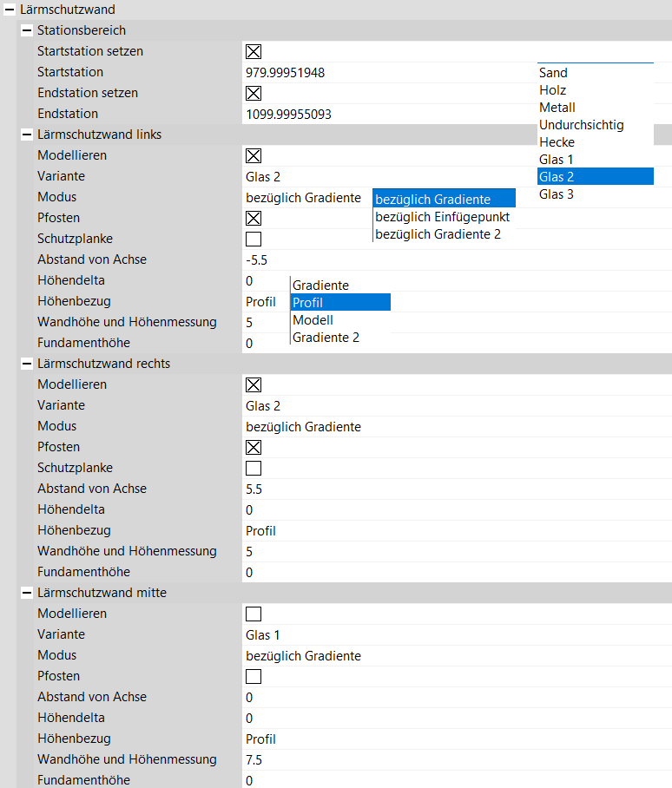
Task: Disable Pfosten for Lärmschutzwand rechts
Action: coord(254,447)
